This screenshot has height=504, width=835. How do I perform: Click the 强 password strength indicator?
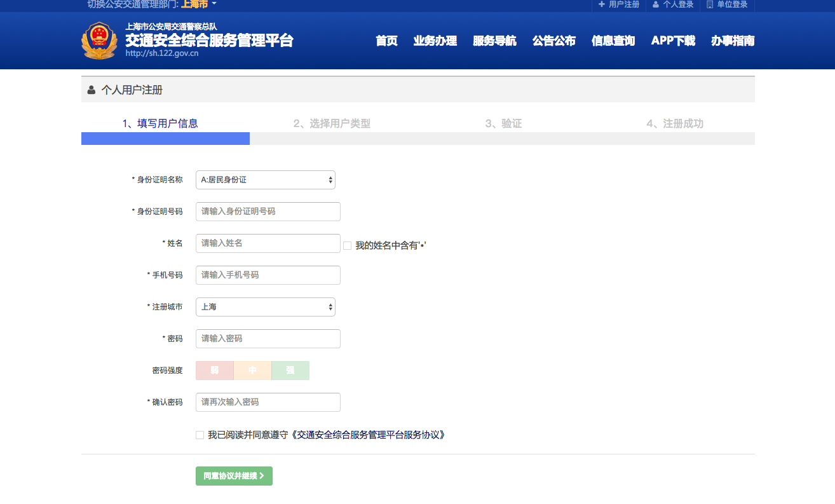tap(290, 371)
